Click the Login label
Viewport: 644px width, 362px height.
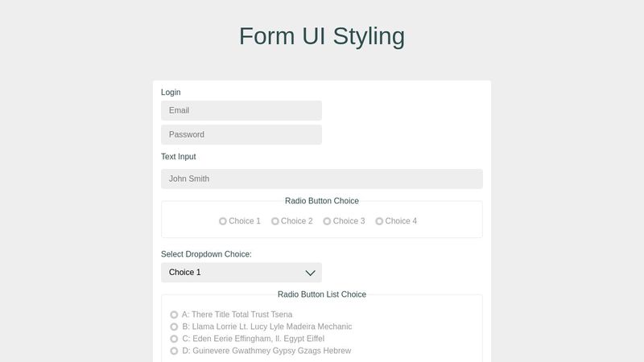click(171, 93)
